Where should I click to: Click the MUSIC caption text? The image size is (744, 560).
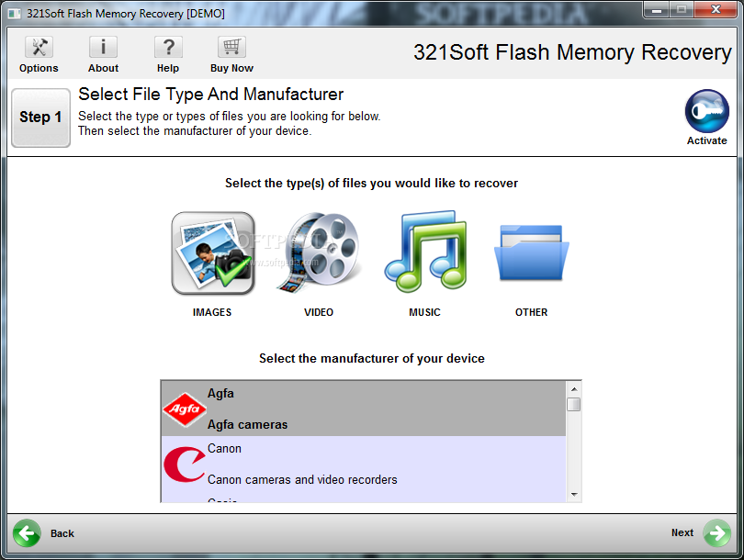point(424,312)
